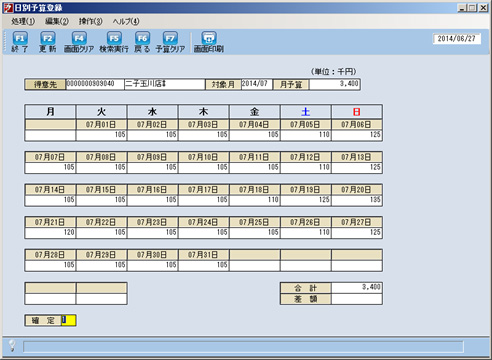
Task: Open the 処理(1) menu
Action: pos(23,21)
